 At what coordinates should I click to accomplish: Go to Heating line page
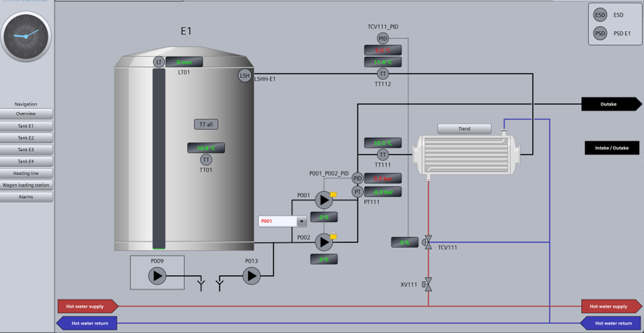pos(26,173)
